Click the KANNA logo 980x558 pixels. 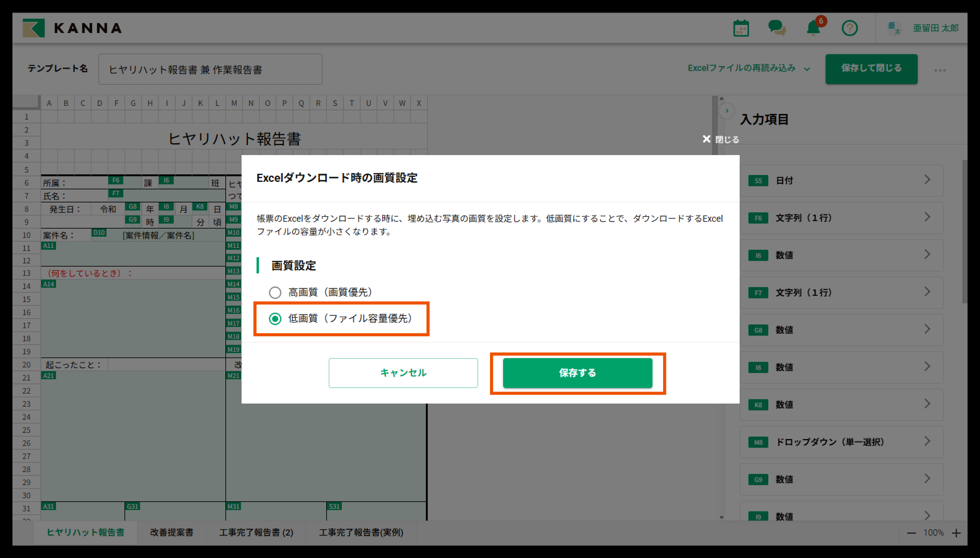pyautogui.click(x=73, y=28)
